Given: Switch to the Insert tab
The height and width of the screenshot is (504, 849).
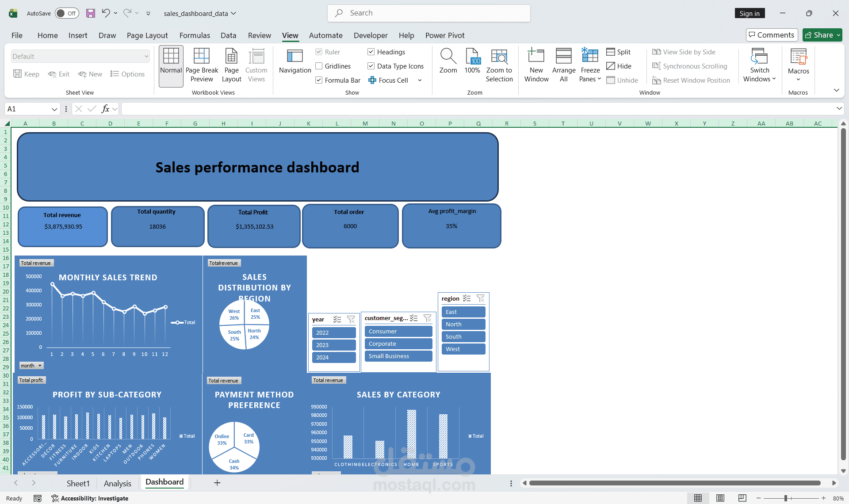Looking at the screenshot, I should click(78, 35).
